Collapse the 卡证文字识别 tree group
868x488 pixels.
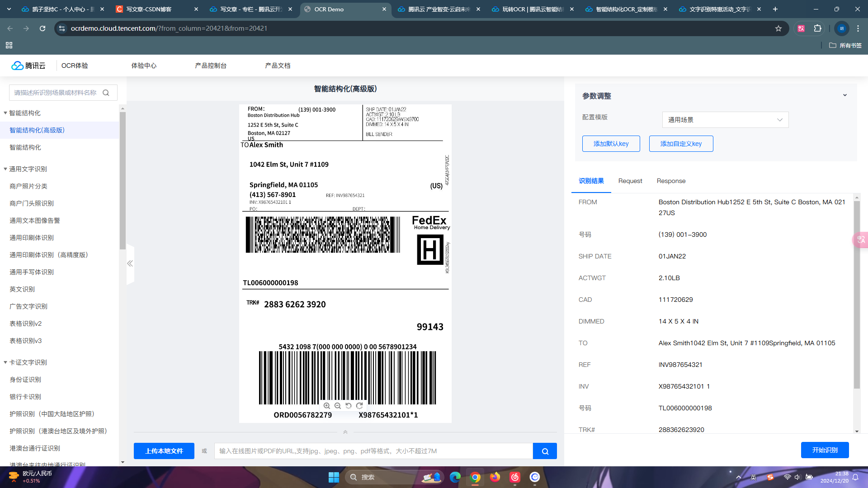pos(5,362)
